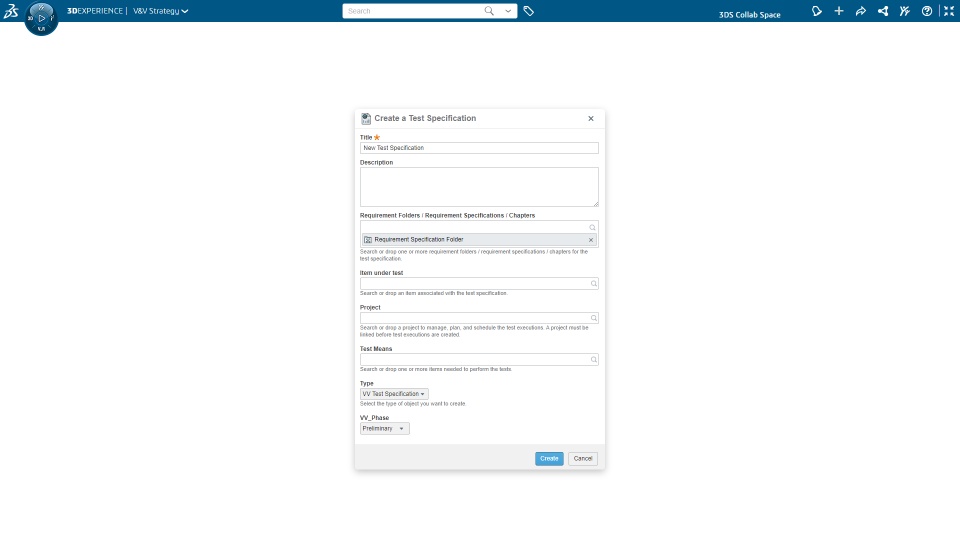Screen dimensions: 960x540
Task: Run search with the magnifier icon
Action: [x=489, y=11]
